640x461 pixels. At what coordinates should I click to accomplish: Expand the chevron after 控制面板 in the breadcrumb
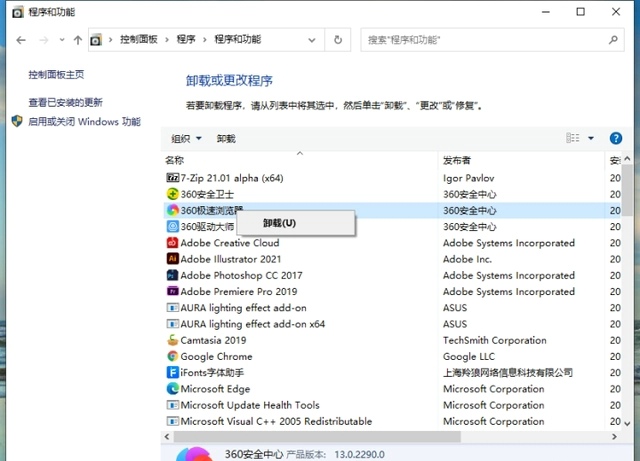[167, 40]
